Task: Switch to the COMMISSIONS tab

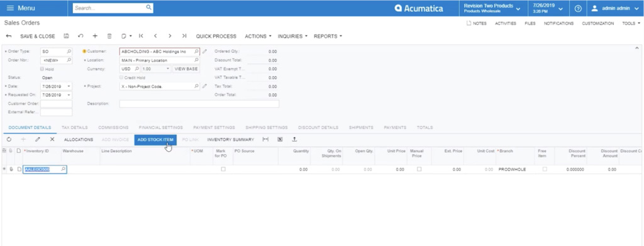Action: [113, 128]
